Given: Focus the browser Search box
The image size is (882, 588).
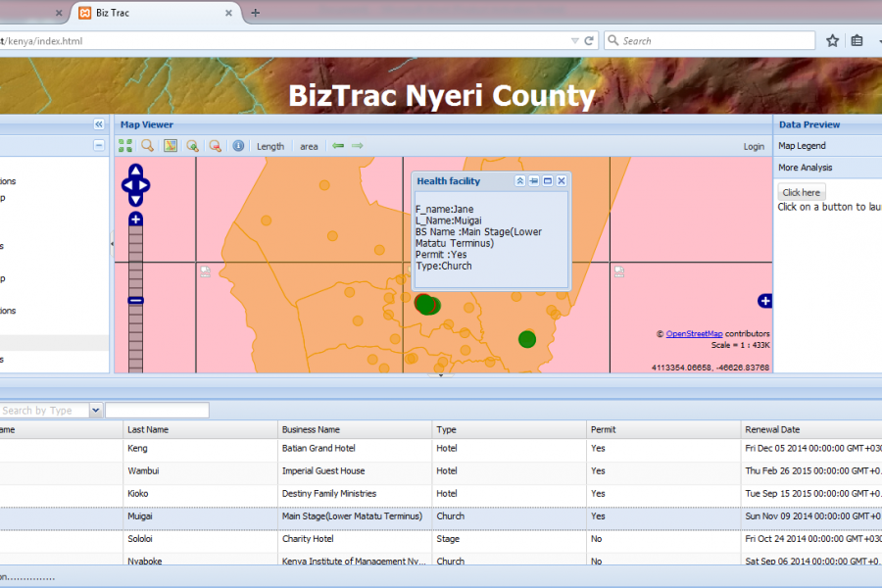Looking at the screenshot, I should pos(710,40).
